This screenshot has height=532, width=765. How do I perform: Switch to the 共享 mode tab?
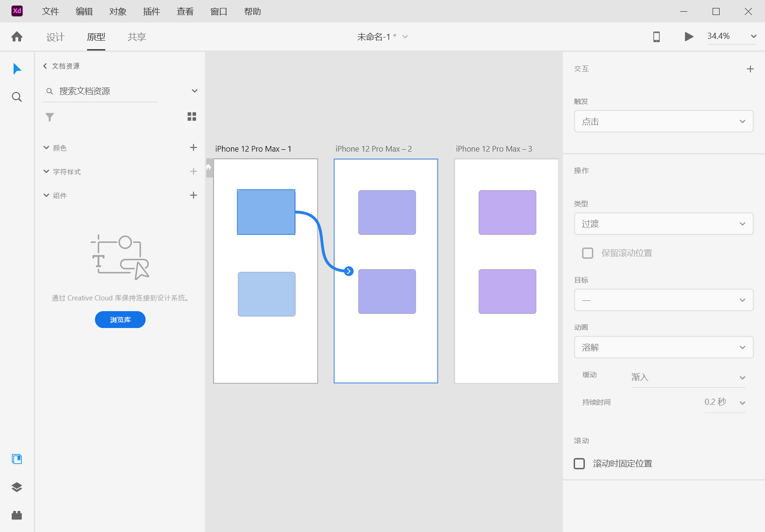coord(137,37)
